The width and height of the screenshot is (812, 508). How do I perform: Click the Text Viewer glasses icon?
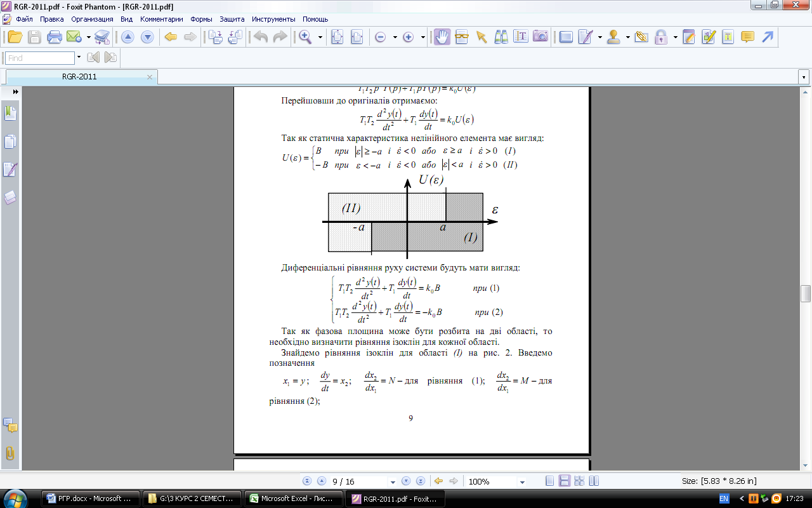462,37
